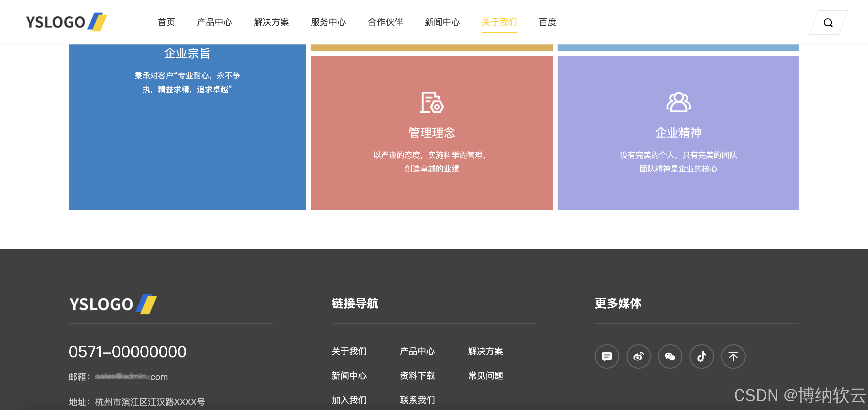Select the 首页 navigation menu item
The image size is (868, 410).
167,22
